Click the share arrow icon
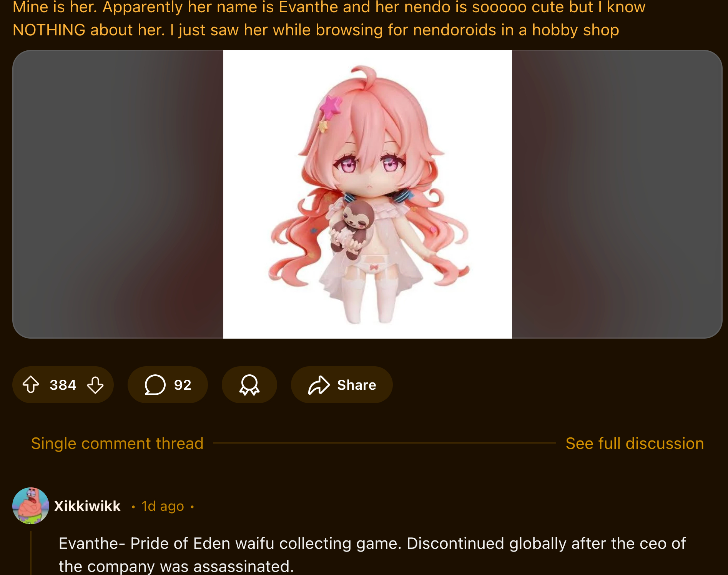Screen dimensions: 728x575 pos(319,385)
